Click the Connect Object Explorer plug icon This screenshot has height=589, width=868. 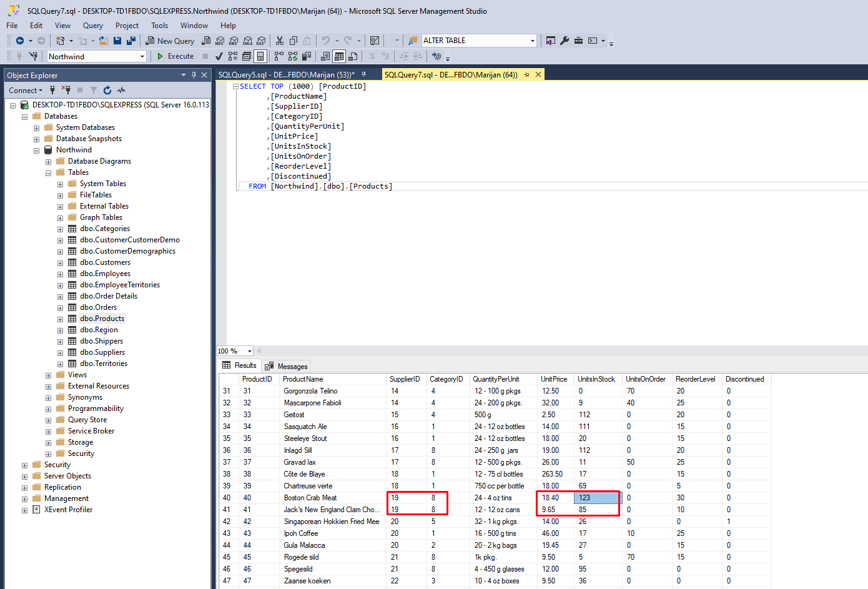tap(52, 90)
